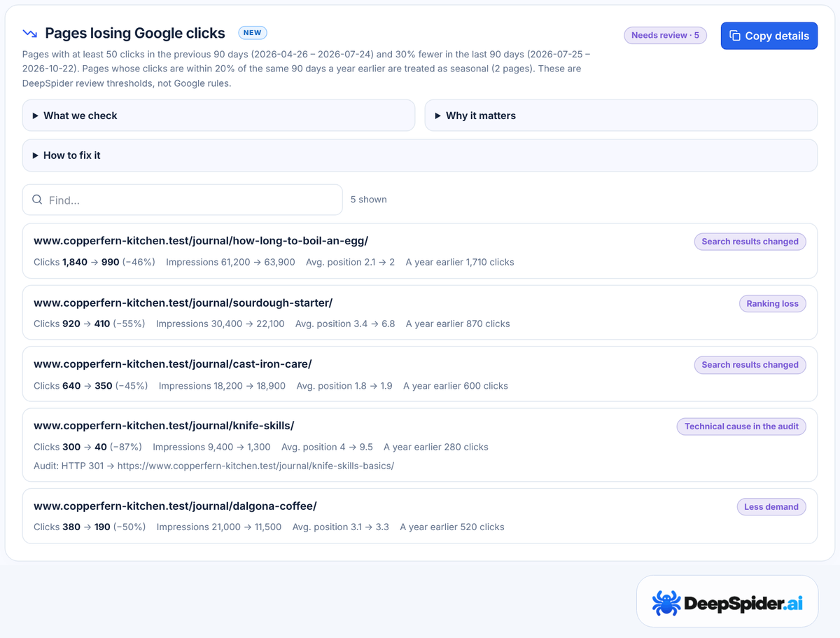Click the Impressions 61,200 → 63,900 text
The image size is (840, 638).
[230, 262]
